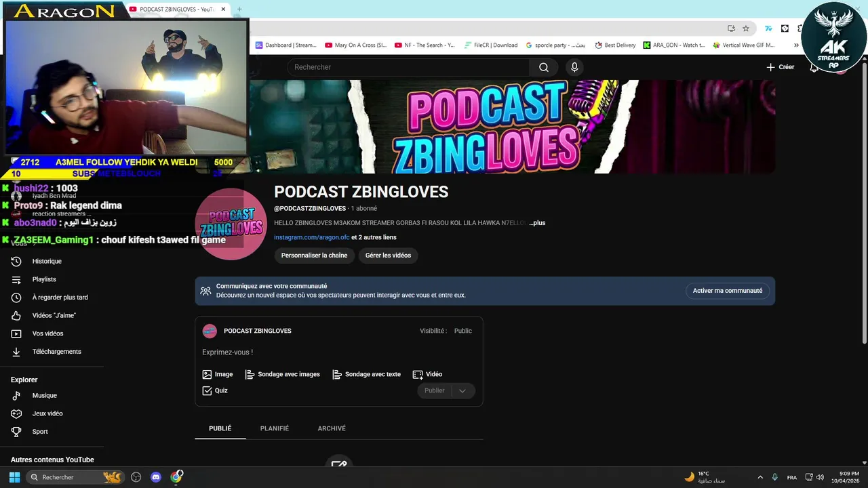Open the black square browser extension

(x=785, y=28)
